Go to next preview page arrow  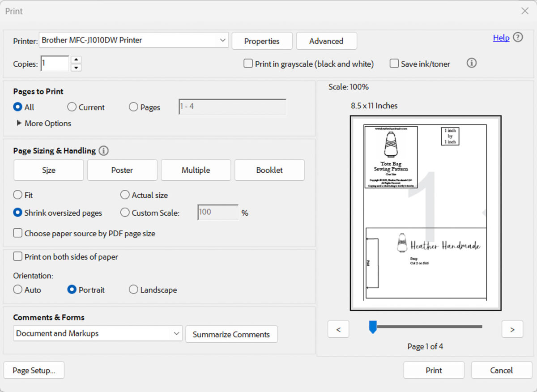tap(512, 329)
